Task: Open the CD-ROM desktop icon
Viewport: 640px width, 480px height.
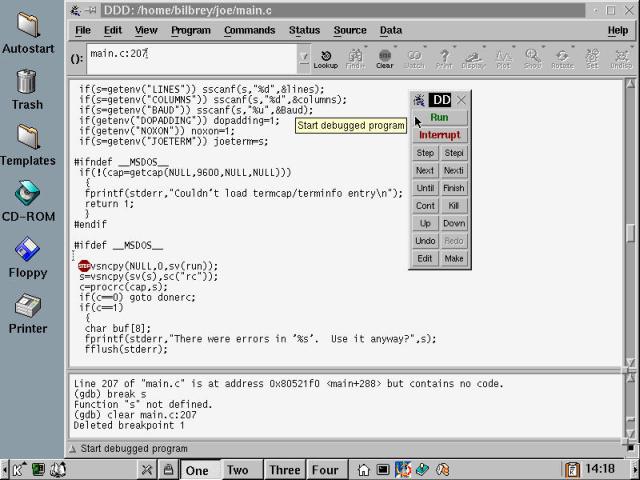Action: [x=27, y=199]
